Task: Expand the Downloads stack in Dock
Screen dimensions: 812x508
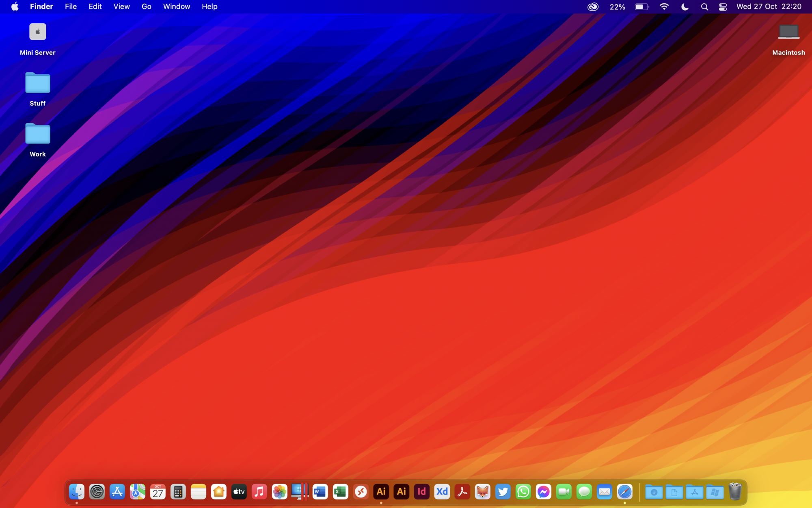Action: click(654, 492)
